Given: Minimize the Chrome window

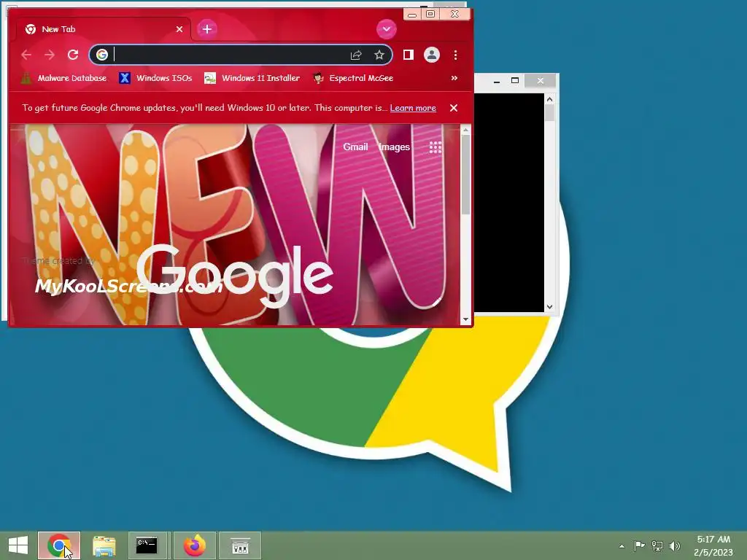Looking at the screenshot, I should (x=412, y=15).
